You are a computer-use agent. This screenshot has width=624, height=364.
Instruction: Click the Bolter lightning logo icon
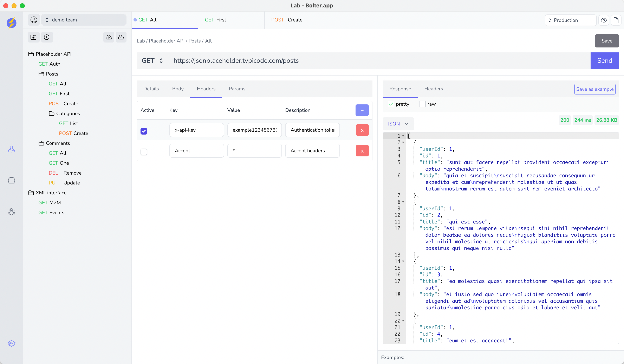pos(11,23)
